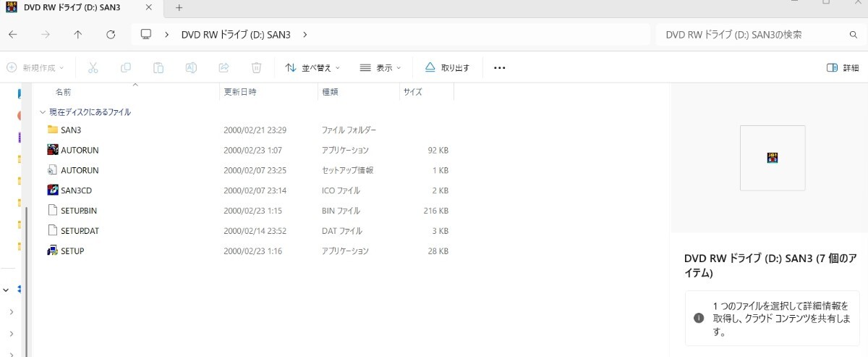Open the 並べ替え sort dropdown
Image resolution: width=868 pixels, height=357 pixels.
click(312, 67)
